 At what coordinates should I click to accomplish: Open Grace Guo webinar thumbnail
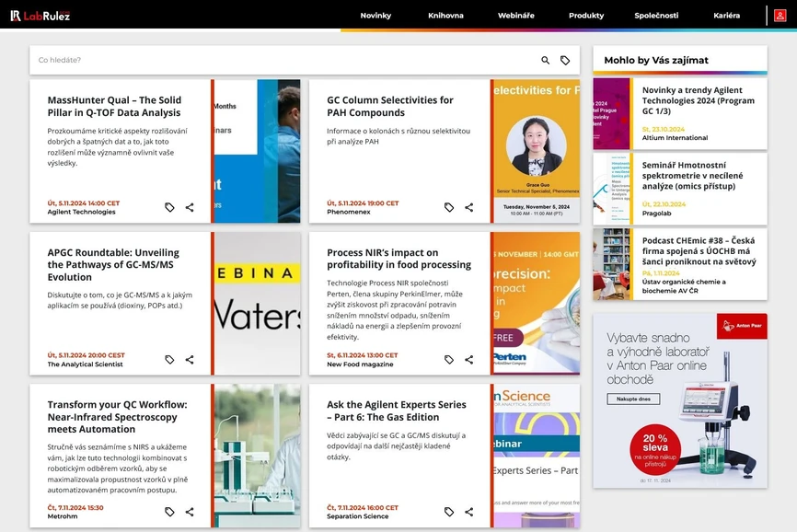pos(537,151)
